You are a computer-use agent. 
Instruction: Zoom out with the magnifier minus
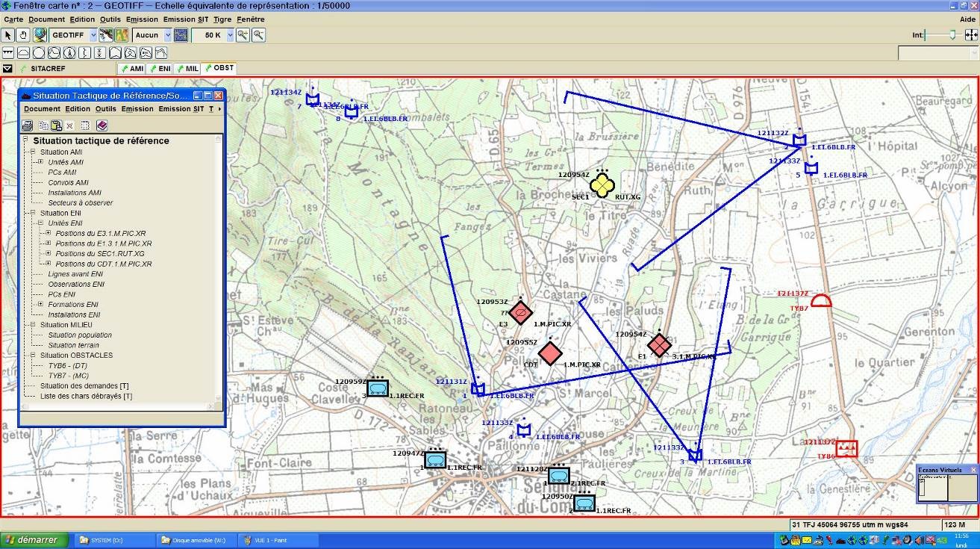click(258, 35)
